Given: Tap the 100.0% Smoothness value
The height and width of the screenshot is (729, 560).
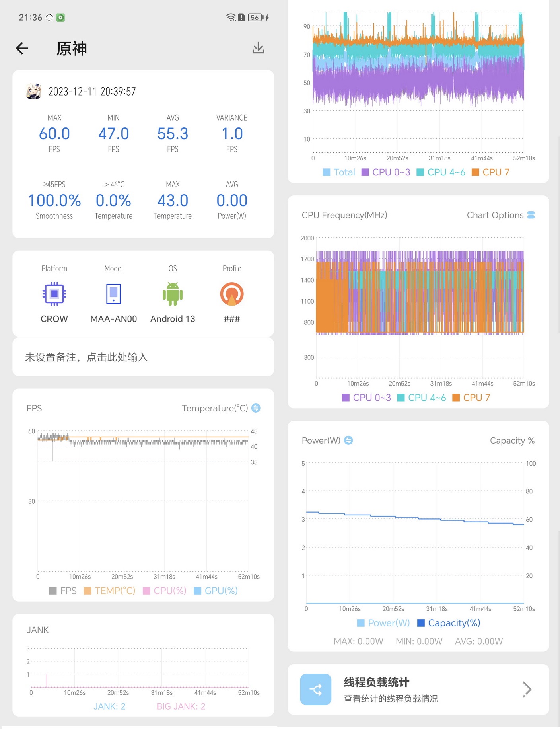Looking at the screenshot, I should tap(54, 201).
